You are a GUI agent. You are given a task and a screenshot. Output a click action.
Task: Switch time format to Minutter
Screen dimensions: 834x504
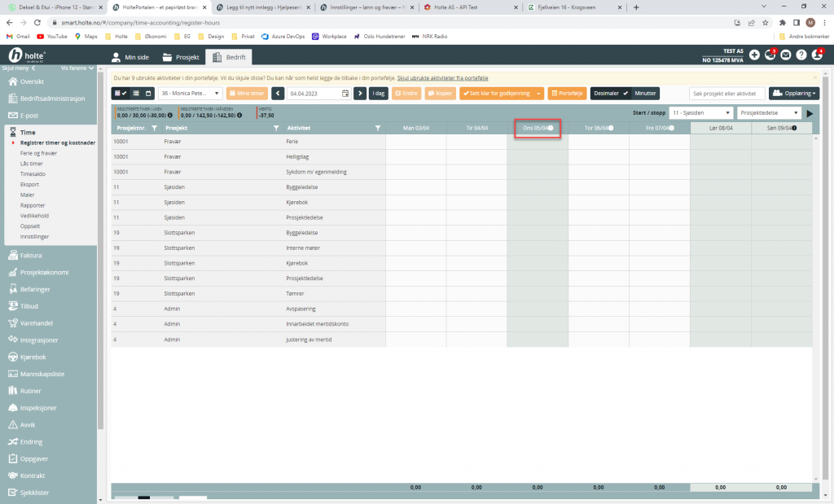(645, 94)
